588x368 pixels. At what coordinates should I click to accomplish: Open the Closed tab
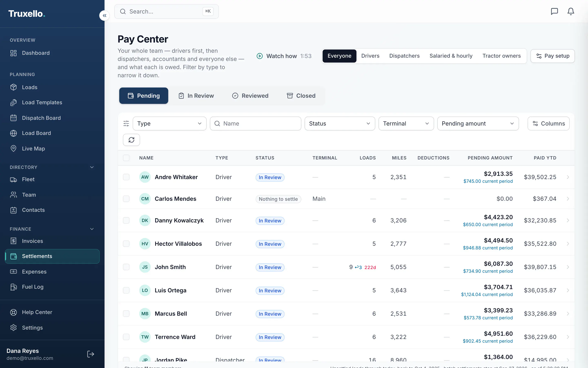[301, 96]
